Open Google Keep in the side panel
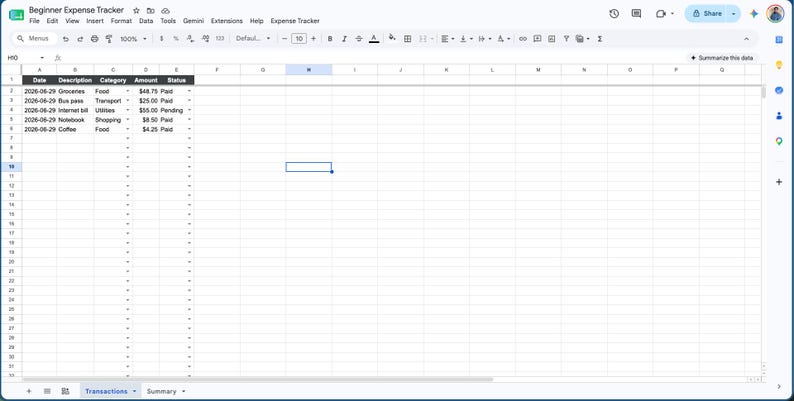Screen dimensions: 794x401 779,65
